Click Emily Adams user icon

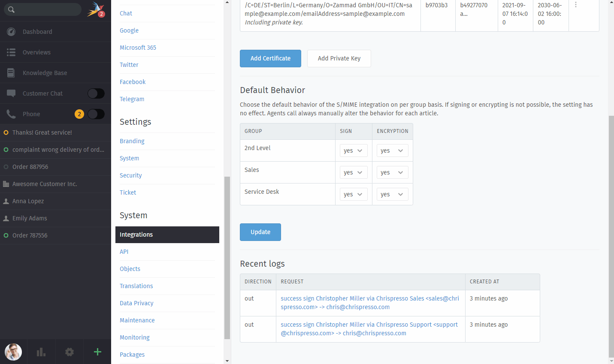[6, 218]
